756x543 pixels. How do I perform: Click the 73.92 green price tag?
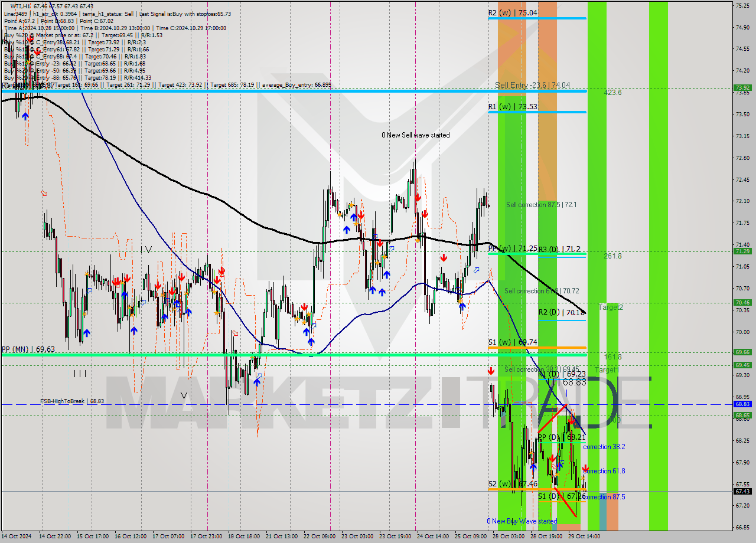click(x=742, y=88)
